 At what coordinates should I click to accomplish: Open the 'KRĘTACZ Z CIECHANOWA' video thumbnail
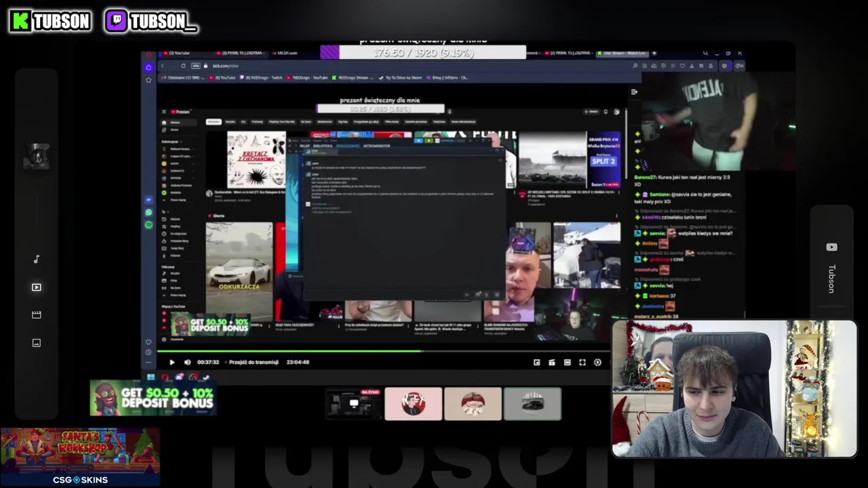(256, 160)
